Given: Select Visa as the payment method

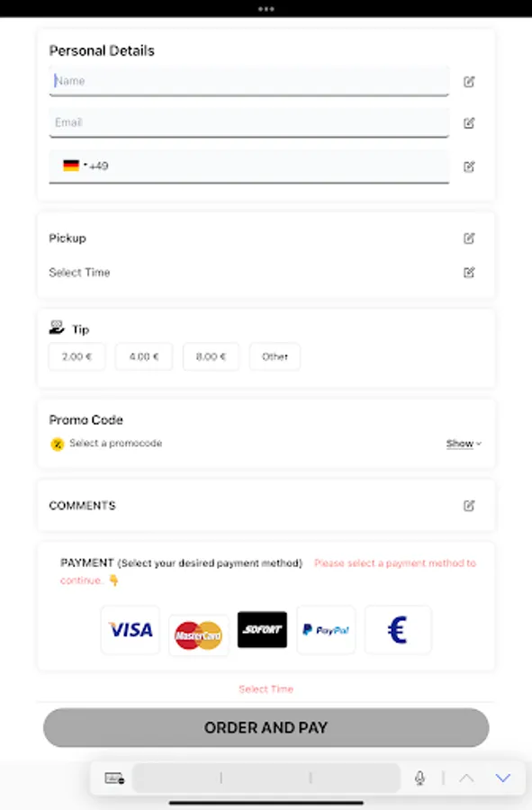Looking at the screenshot, I should (x=130, y=629).
